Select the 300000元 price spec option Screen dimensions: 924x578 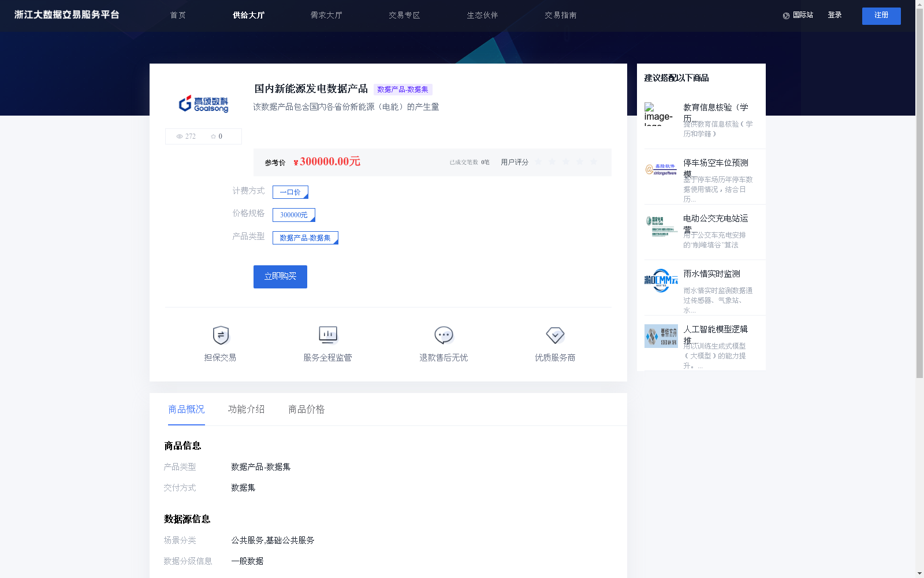[x=294, y=215]
